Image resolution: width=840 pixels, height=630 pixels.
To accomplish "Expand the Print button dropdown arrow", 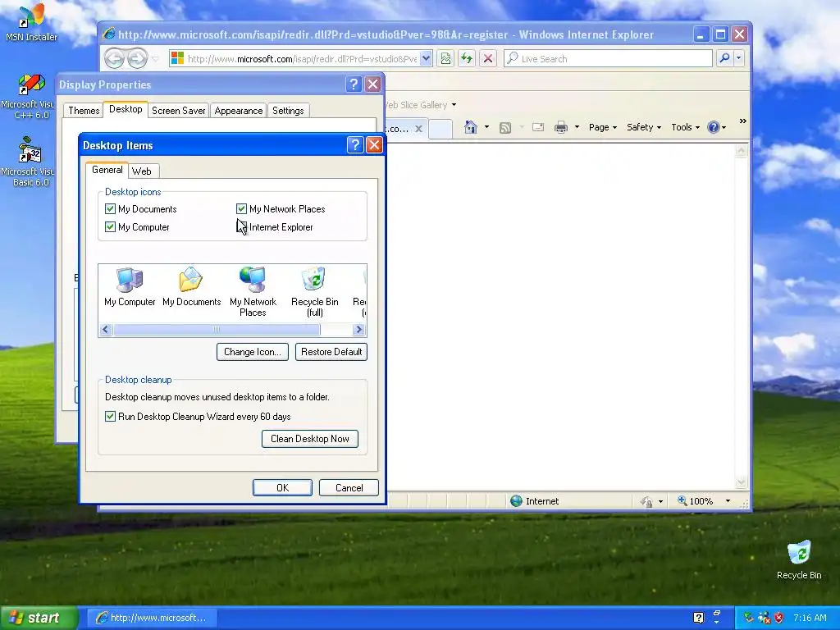I will (577, 127).
